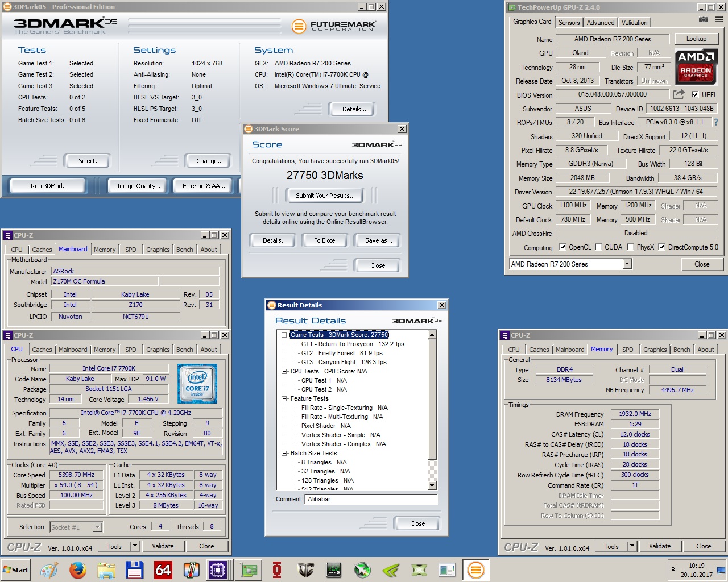This screenshot has width=728, height=582.
Task: Toggle the DirectCompute 5.0 checkbox
Action: coord(661,247)
